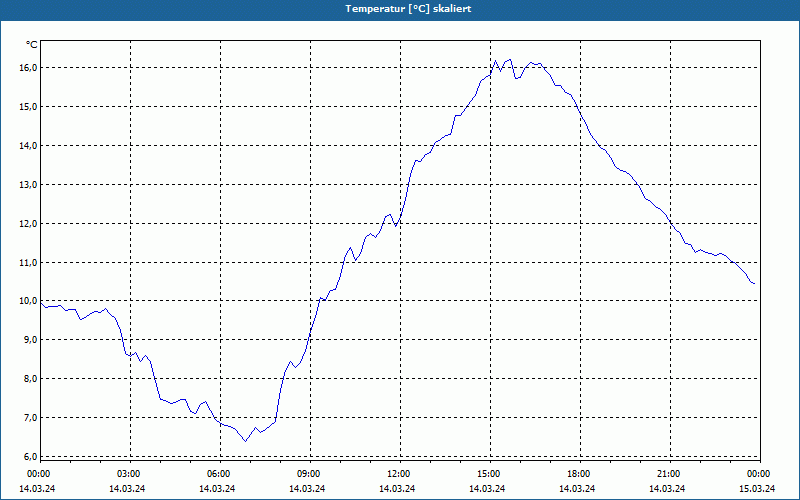Click the 09:00 time label
This screenshot has width=800, height=500.
309,474
